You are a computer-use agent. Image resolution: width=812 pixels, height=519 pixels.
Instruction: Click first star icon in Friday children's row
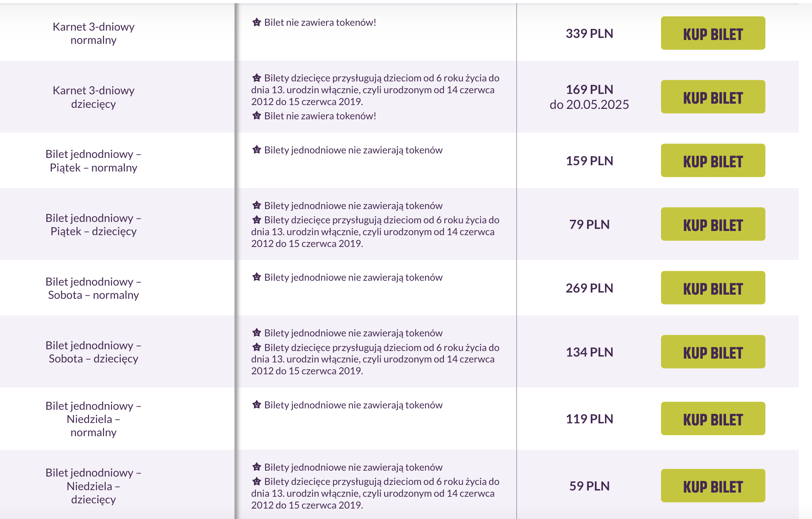(x=257, y=206)
